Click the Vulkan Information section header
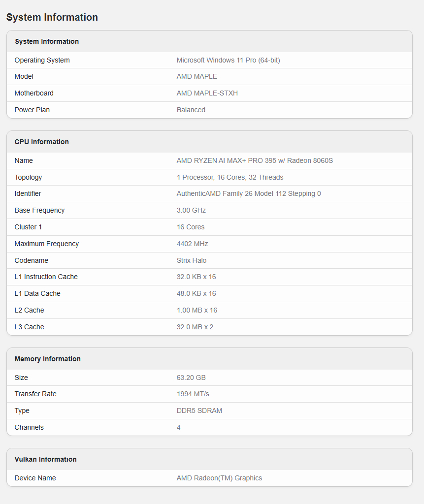This screenshot has width=424, height=504. tap(45, 459)
